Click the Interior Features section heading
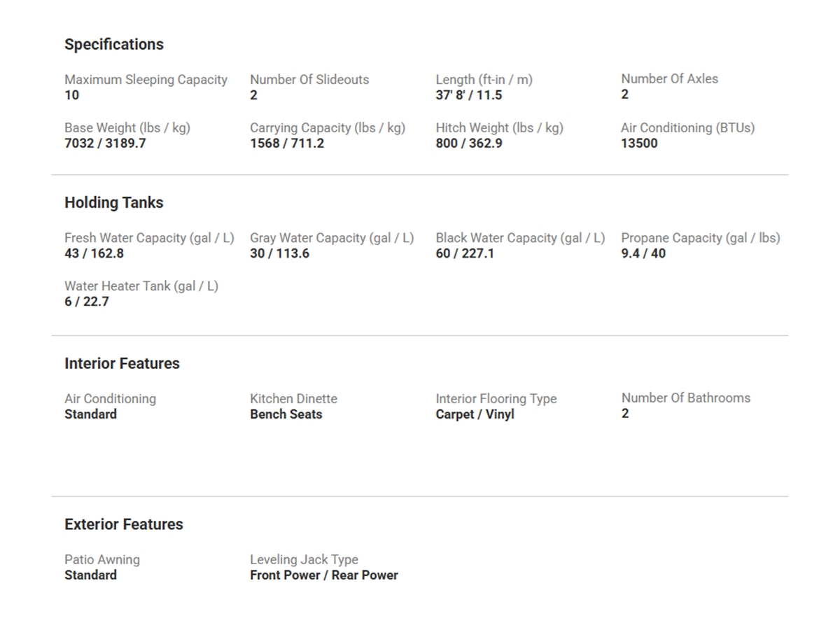 click(x=122, y=363)
